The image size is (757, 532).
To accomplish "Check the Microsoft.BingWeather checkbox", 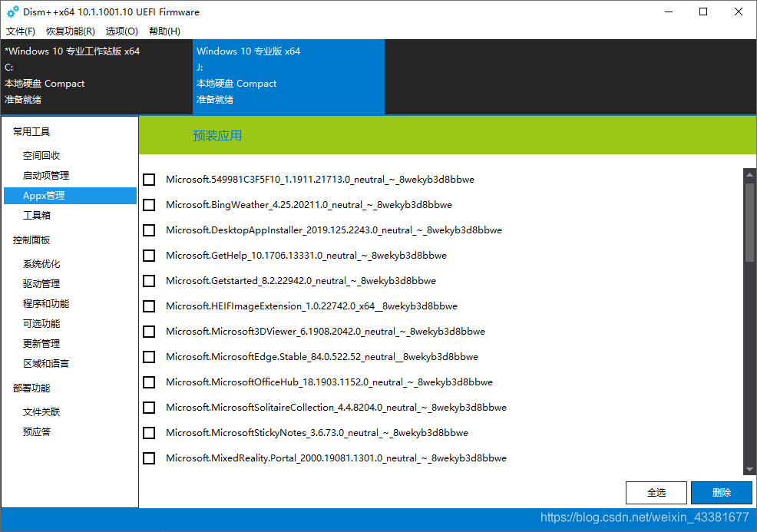I will coord(149,205).
